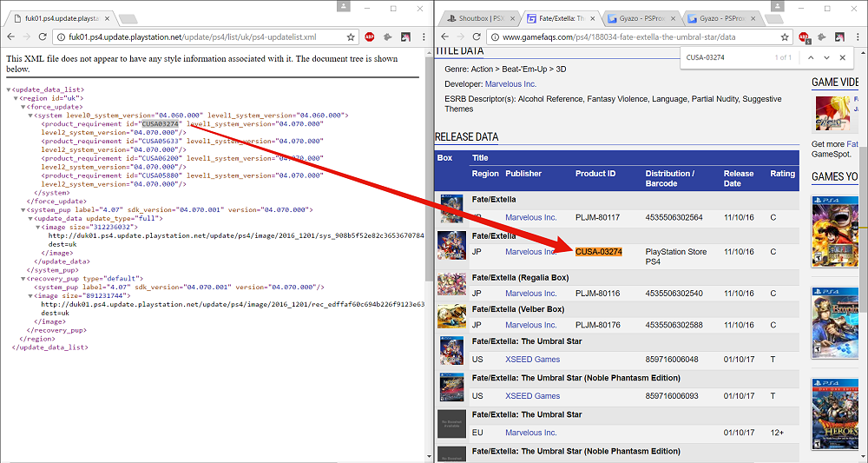The width and height of the screenshot is (868, 463).
Task: Close the fuk01.ps4.update tab
Action: coord(107,18)
